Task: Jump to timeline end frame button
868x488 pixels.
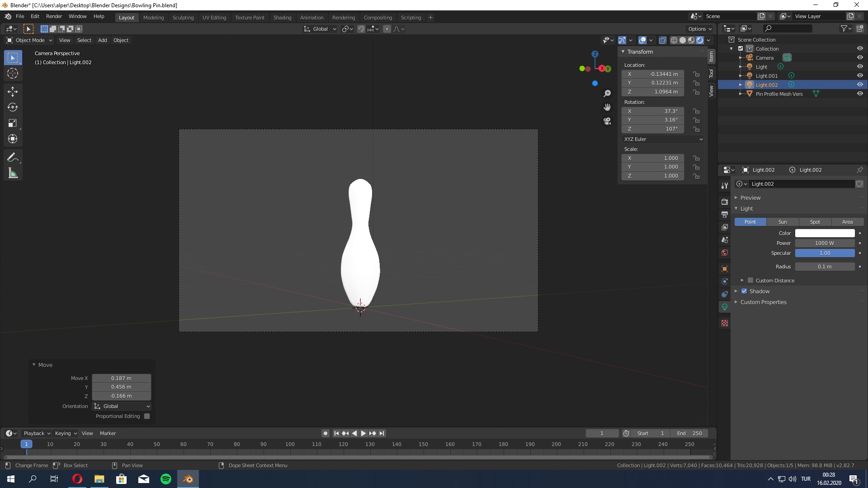Action: (x=382, y=433)
